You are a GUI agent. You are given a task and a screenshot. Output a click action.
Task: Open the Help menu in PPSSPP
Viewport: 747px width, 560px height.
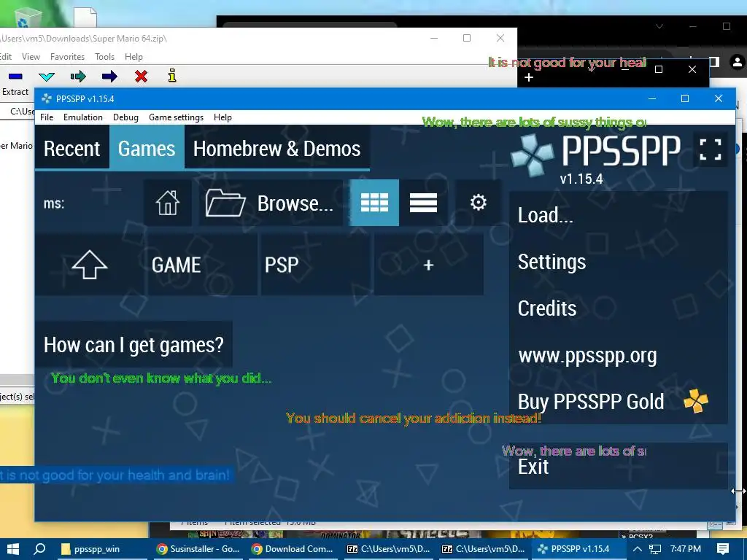pos(222,117)
